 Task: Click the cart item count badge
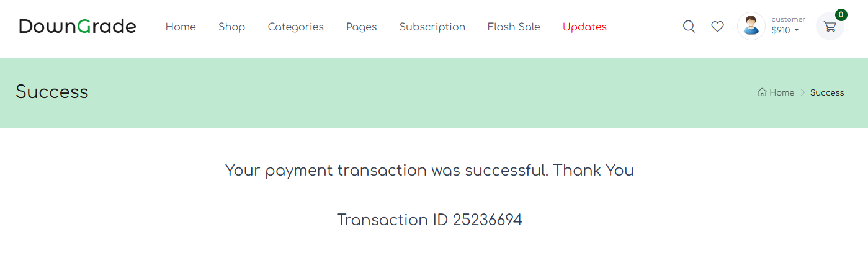[x=841, y=15]
